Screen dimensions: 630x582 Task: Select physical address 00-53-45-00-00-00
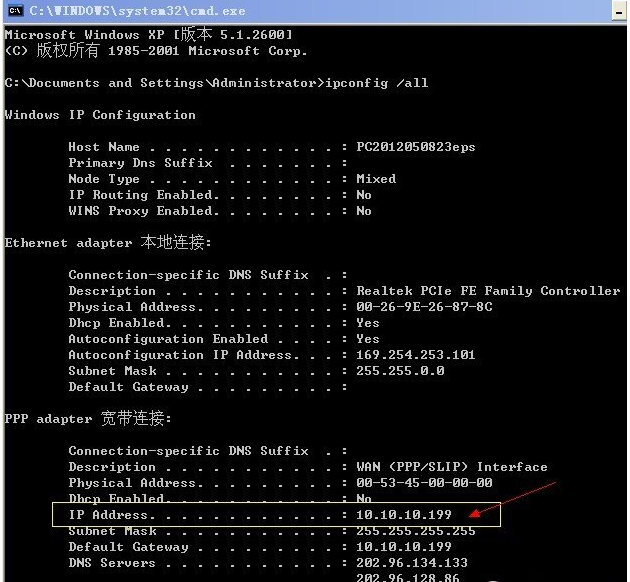(424, 482)
